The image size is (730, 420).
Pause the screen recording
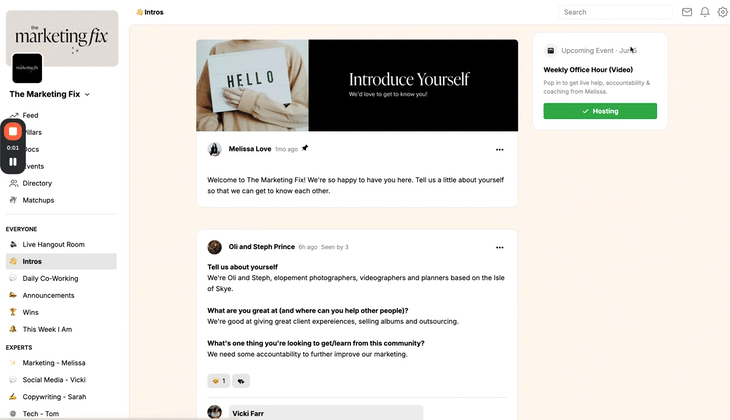(x=13, y=162)
